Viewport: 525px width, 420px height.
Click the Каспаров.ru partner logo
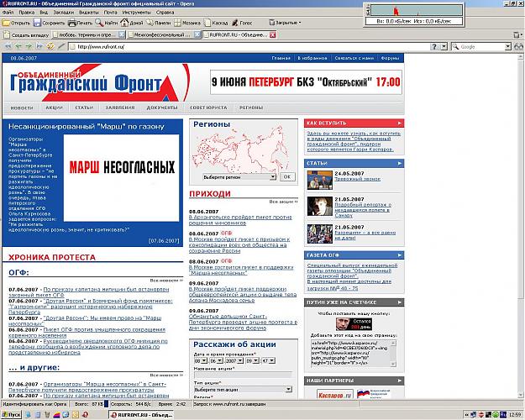coord(335,395)
